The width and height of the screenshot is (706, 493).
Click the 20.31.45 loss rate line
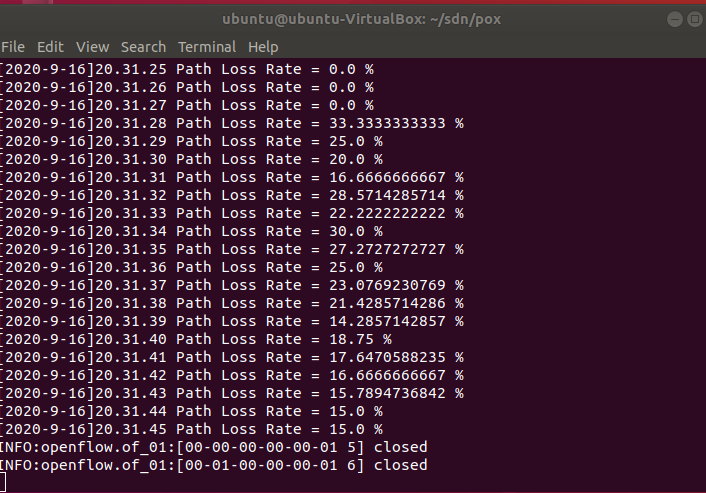click(191, 430)
